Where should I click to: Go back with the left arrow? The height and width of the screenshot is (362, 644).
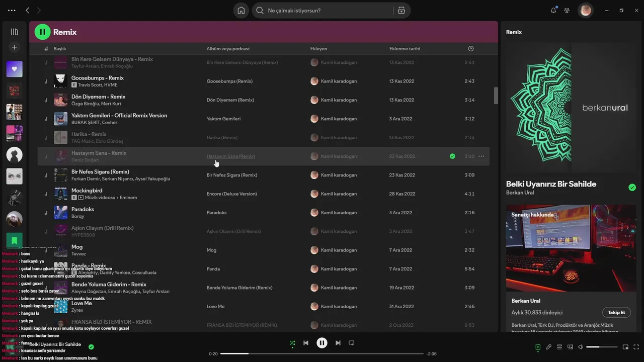pos(28,10)
